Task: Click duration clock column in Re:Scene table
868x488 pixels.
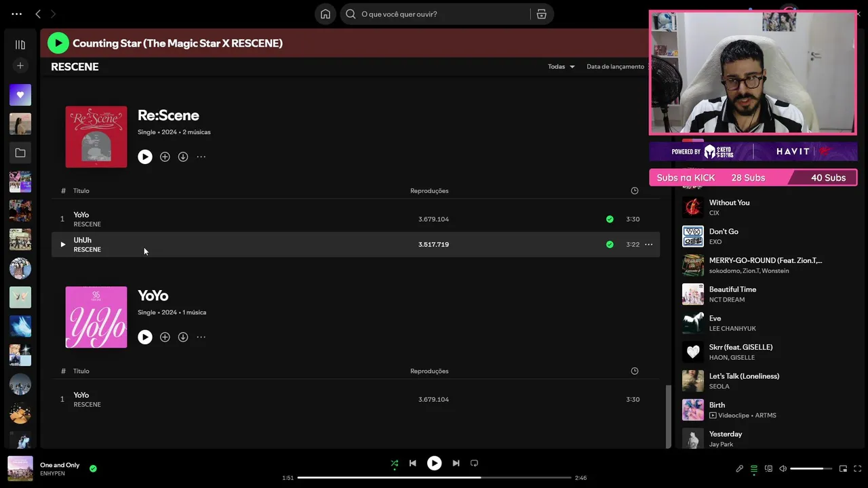Action: (635, 190)
